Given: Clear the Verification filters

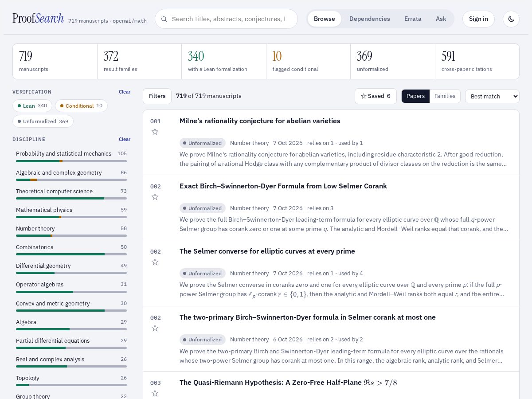Looking at the screenshot, I should pos(125,92).
